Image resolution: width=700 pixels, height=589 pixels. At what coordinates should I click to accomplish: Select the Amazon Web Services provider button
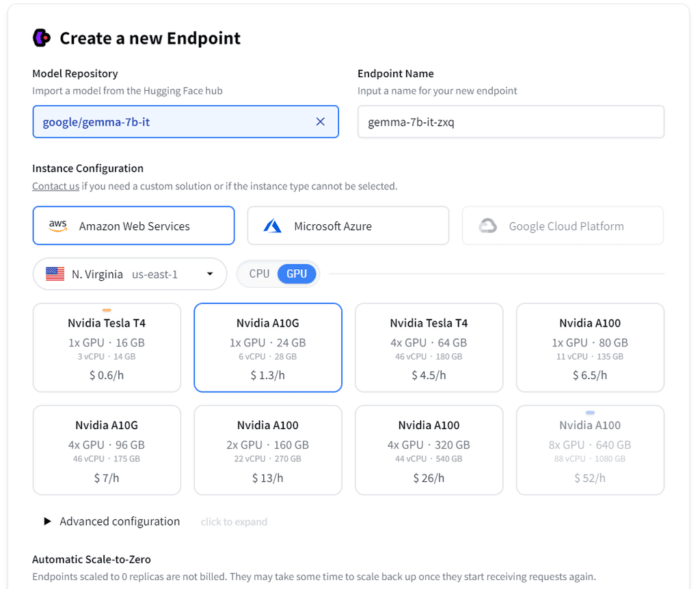coord(133,225)
